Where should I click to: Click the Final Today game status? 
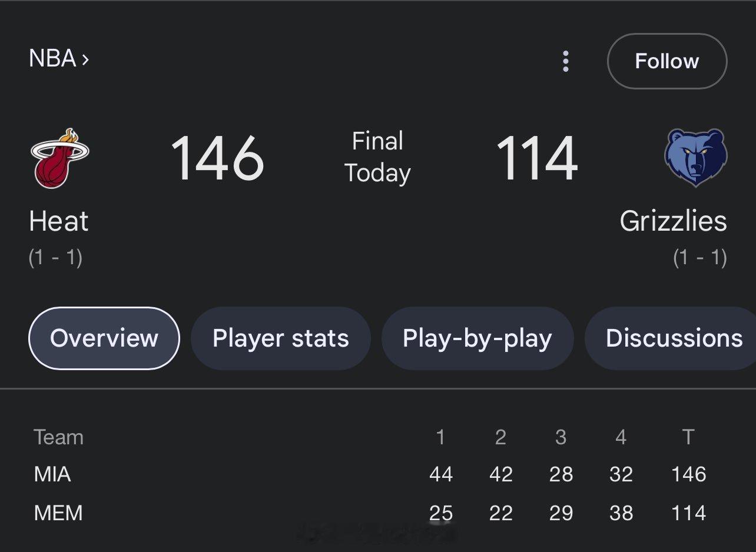click(377, 157)
